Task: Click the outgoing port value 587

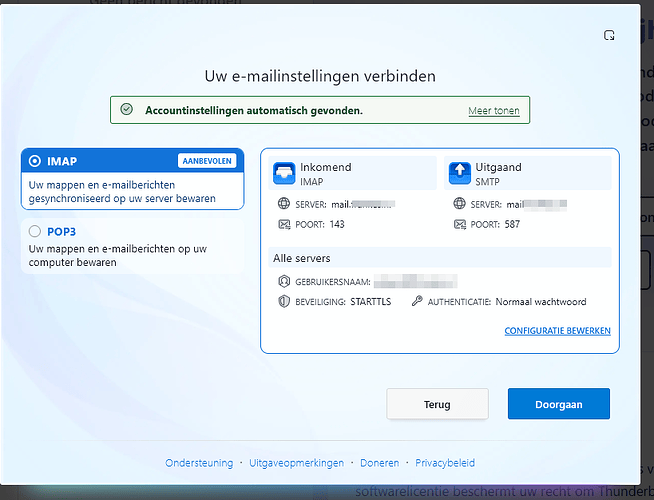Action: (512, 224)
